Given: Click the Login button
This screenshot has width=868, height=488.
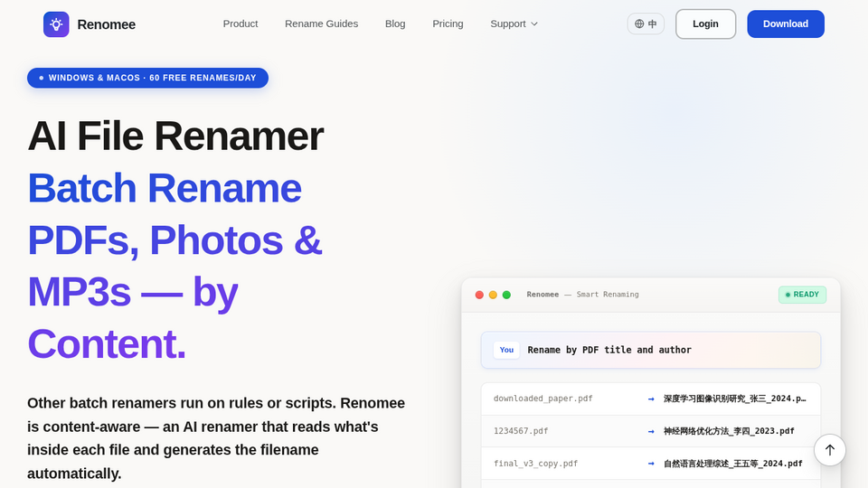Looking at the screenshot, I should click(705, 23).
